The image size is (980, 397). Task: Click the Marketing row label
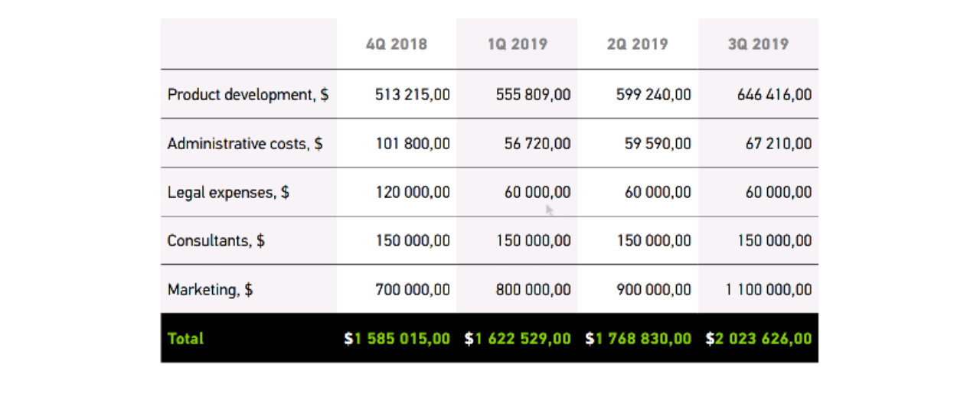pyautogui.click(x=210, y=289)
